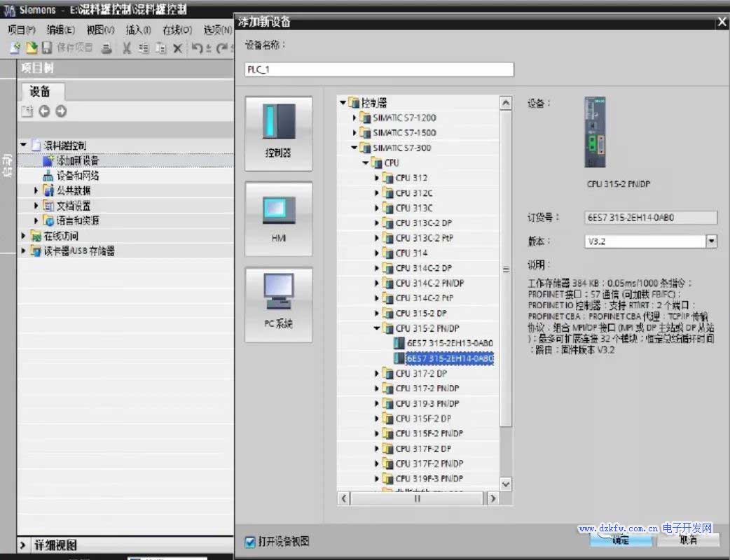Collapse the 控制器 root tree node
730x560 pixels.
coord(343,102)
